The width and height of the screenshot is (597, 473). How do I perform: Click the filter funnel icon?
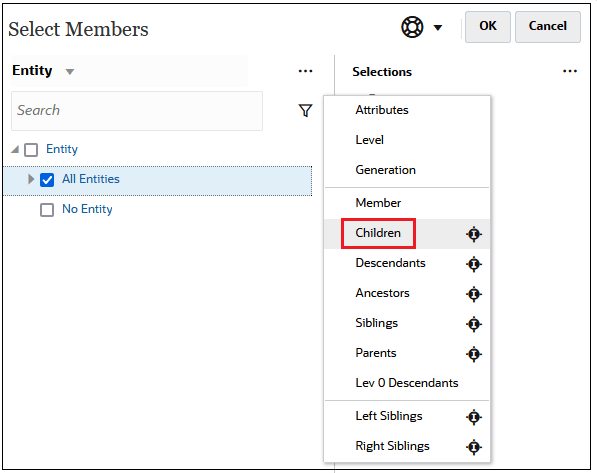(x=305, y=110)
